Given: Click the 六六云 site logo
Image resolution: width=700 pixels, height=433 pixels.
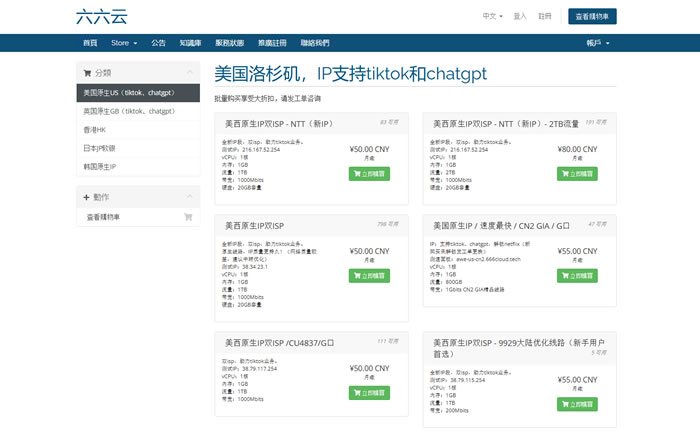Looking at the screenshot, I should tap(101, 16).
